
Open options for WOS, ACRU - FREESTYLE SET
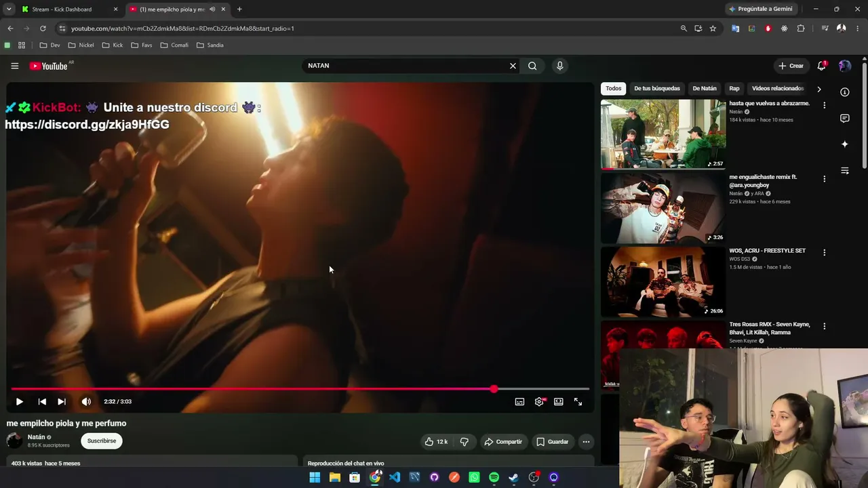824,253
